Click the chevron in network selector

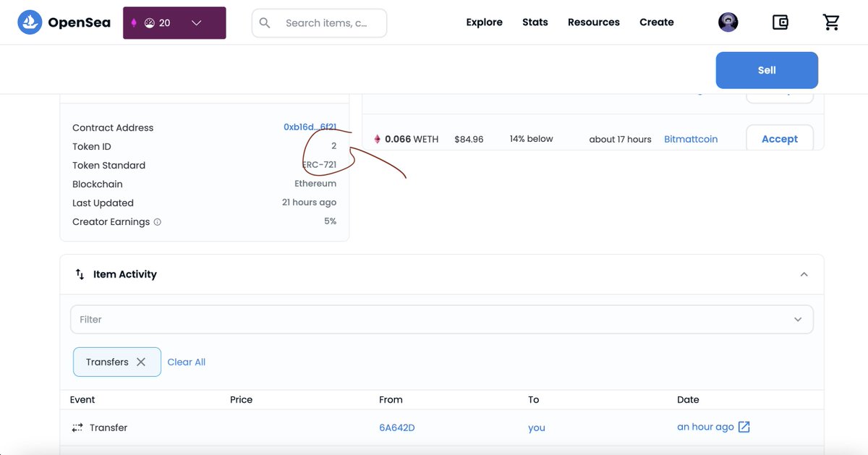196,23
